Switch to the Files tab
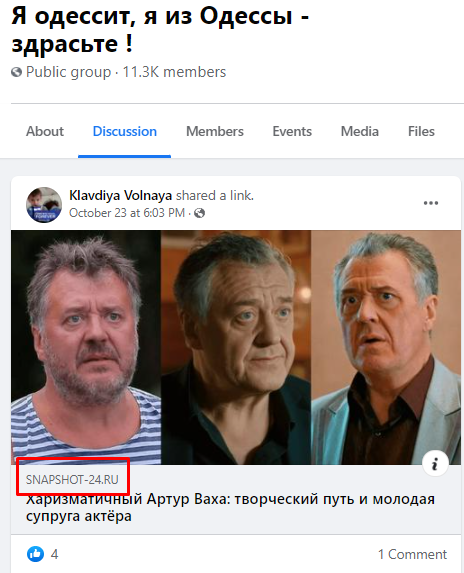Image resolution: width=464 pixels, height=573 pixels. pos(421,132)
